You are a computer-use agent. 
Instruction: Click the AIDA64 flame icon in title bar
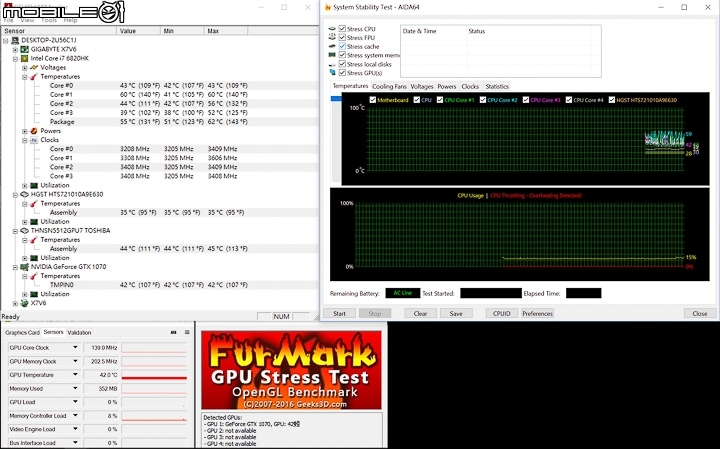(327, 7)
